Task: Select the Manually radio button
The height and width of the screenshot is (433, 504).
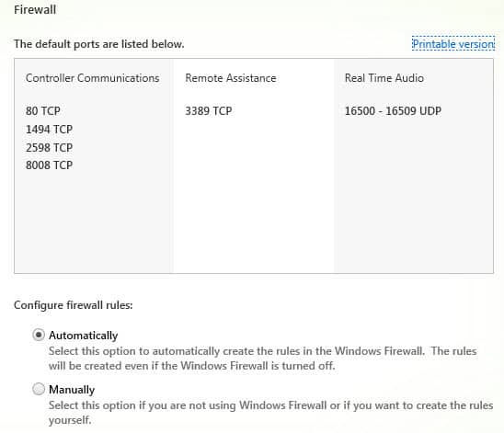Action: click(x=39, y=389)
